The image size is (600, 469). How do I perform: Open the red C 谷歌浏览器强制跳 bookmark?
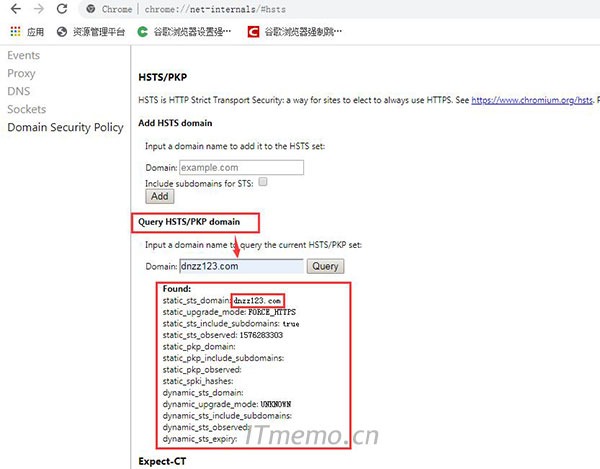pyautogui.click(x=295, y=32)
